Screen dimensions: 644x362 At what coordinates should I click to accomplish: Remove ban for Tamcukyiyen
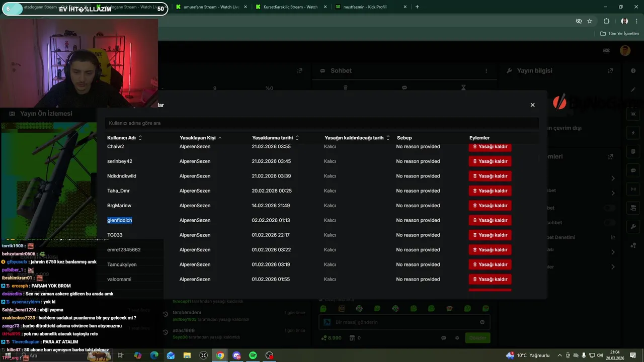[490, 264]
